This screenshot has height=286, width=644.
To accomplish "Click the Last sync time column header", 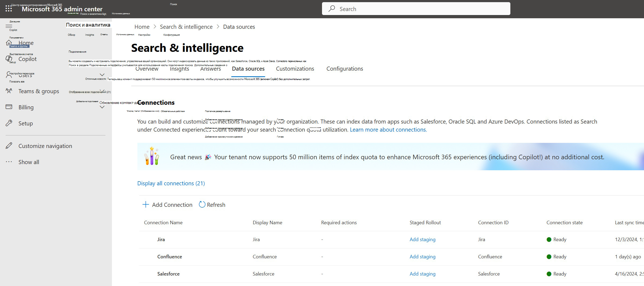I will click(x=629, y=223).
